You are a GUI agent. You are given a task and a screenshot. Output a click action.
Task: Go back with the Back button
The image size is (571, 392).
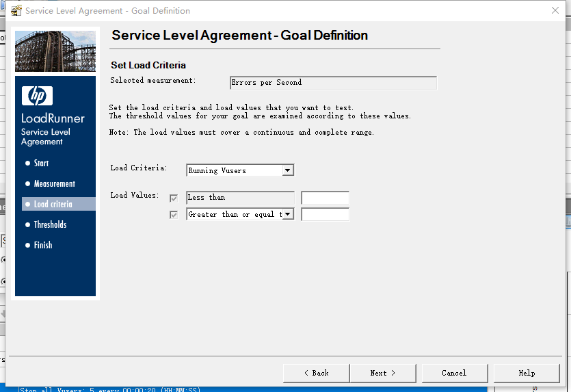316,373
